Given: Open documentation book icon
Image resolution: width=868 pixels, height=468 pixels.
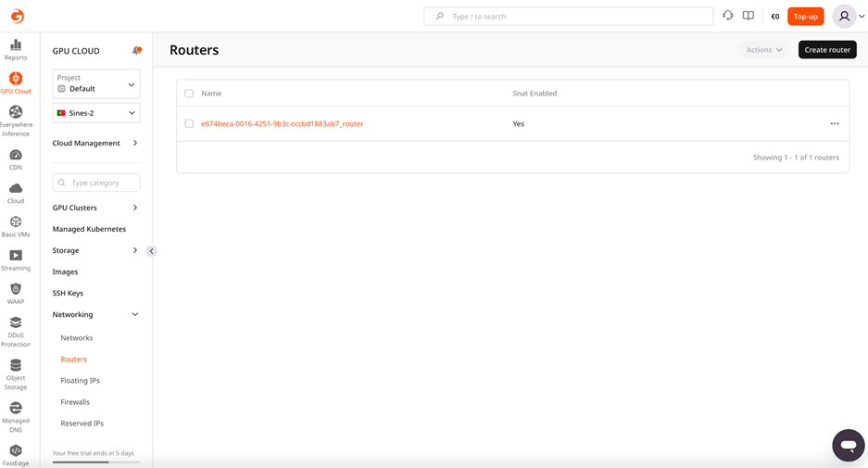Looking at the screenshot, I should click(x=748, y=16).
